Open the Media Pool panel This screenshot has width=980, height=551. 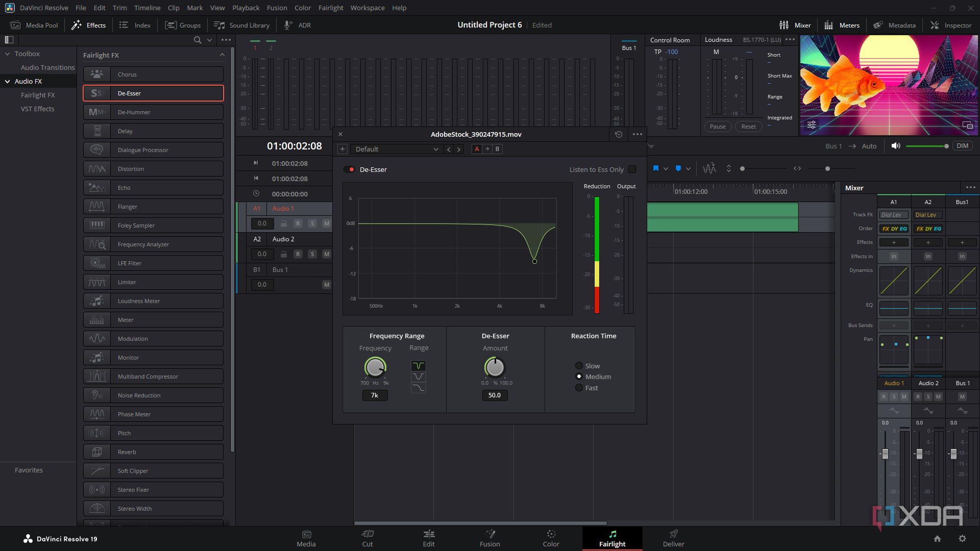coord(34,25)
